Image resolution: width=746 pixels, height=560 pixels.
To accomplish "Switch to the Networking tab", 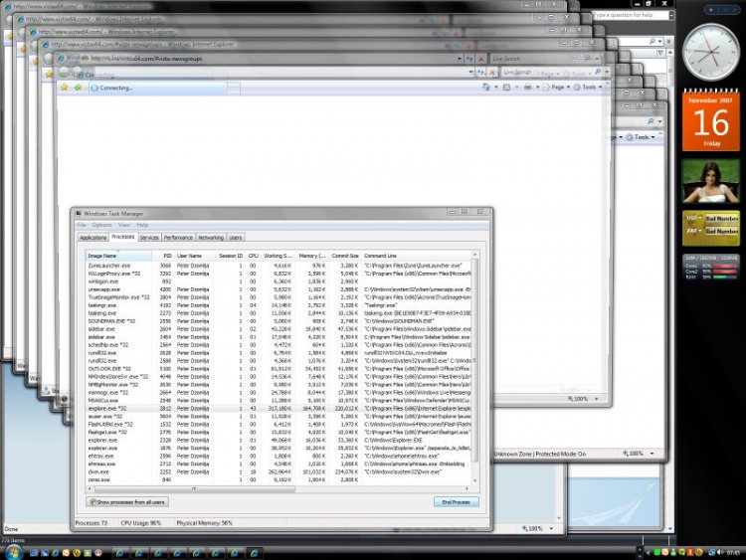I will coord(211,238).
